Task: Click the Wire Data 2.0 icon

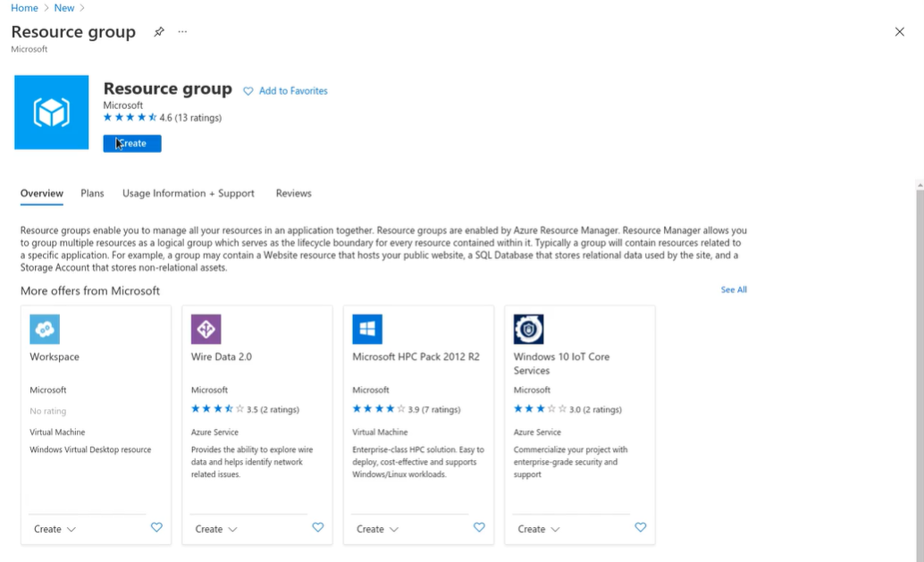Action: click(206, 329)
